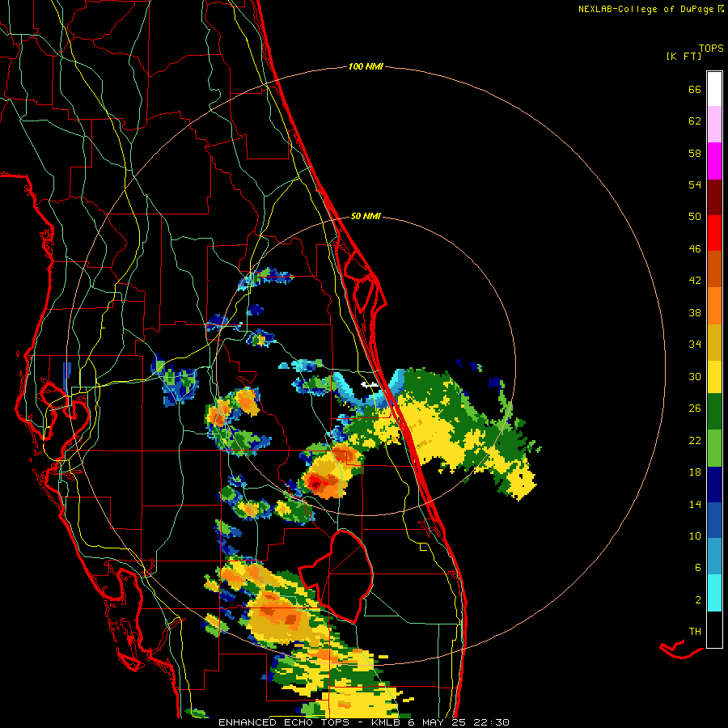Click the 54 legend value
Viewport: 728px width, 728px height.
pos(695,184)
